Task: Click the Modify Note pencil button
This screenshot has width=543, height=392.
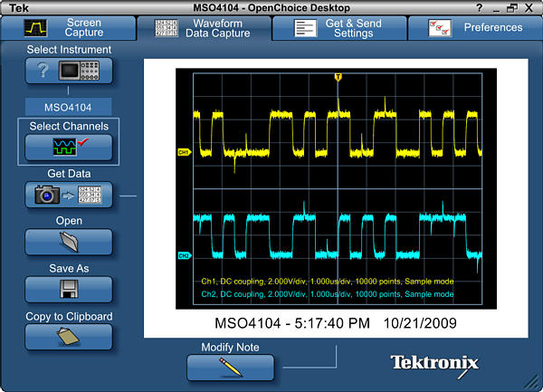Action: [x=230, y=368]
